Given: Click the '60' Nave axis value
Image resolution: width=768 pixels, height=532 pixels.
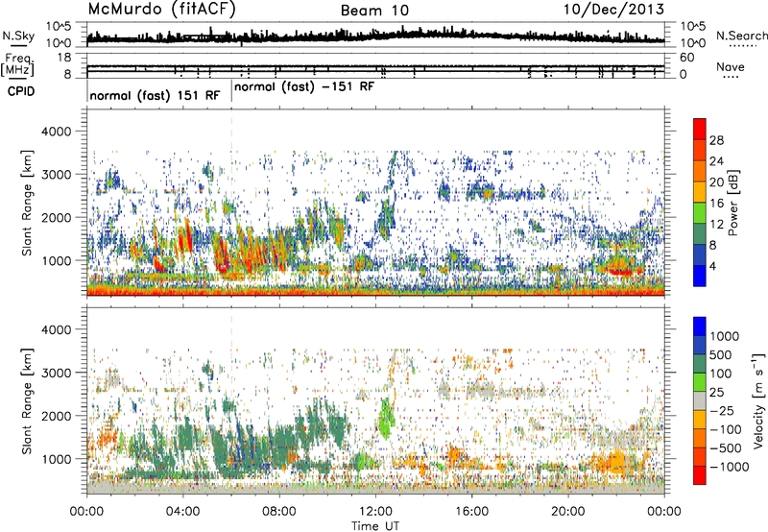Looking at the screenshot, I should 687,58.
